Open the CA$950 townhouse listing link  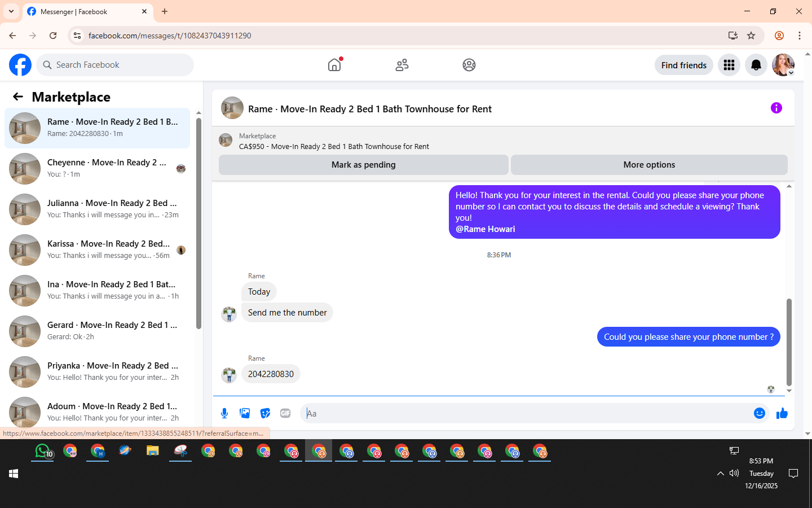tap(334, 146)
